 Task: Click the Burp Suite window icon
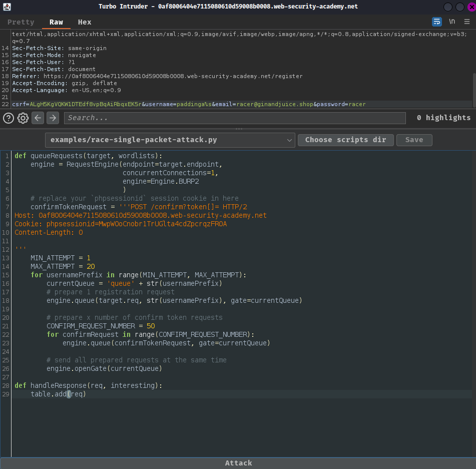pyautogui.click(x=7, y=7)
